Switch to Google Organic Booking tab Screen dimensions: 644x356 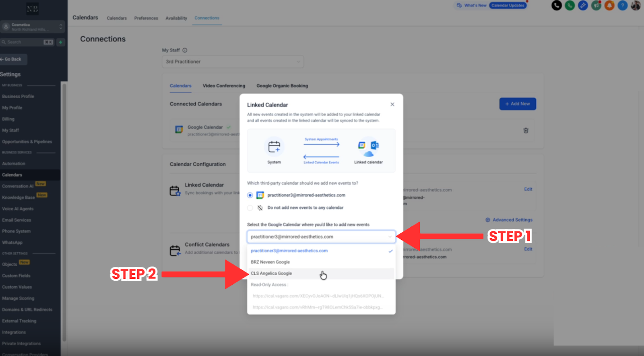(282, 86)
